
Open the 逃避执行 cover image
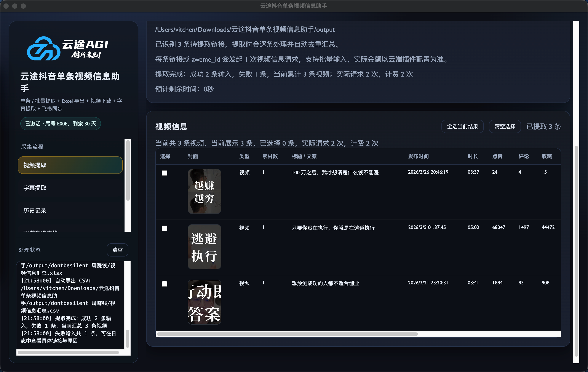204,247
